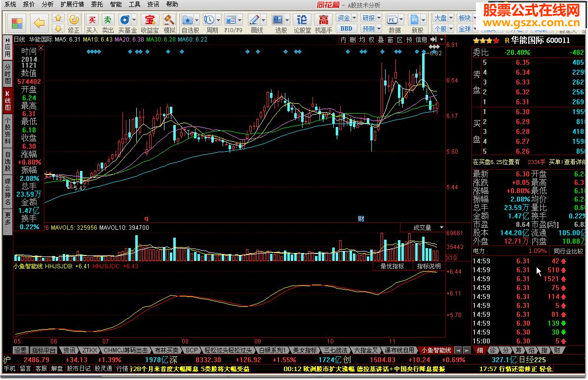This screenshot has height=380, width=588.
Task: Select the 筹 chip distribution tab
Action: point(518,350)
